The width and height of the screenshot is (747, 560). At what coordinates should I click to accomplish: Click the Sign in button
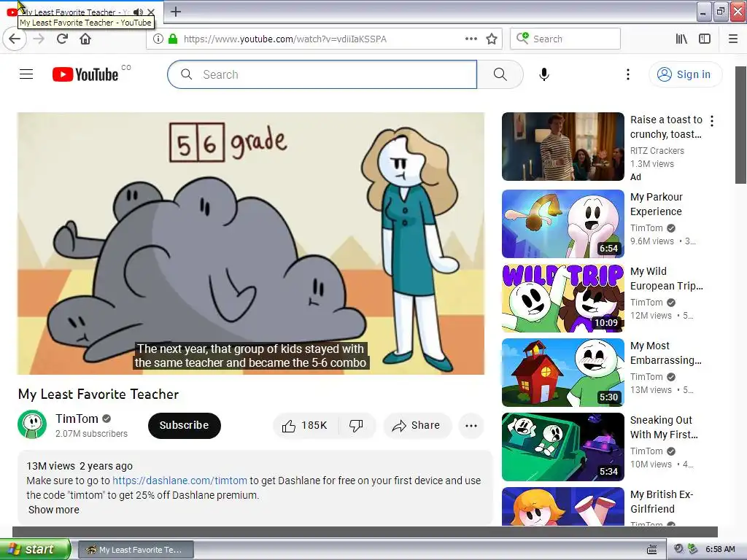tap(685, 74)
